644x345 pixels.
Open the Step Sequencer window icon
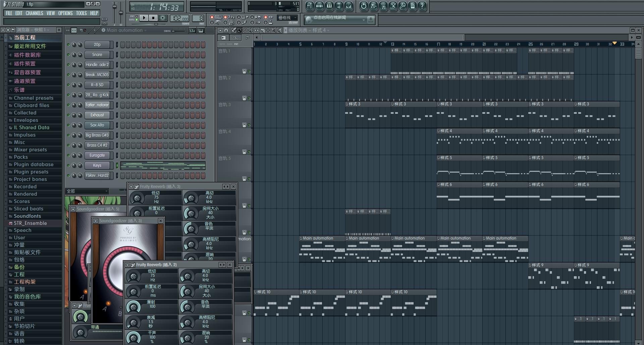coord(319,6)
